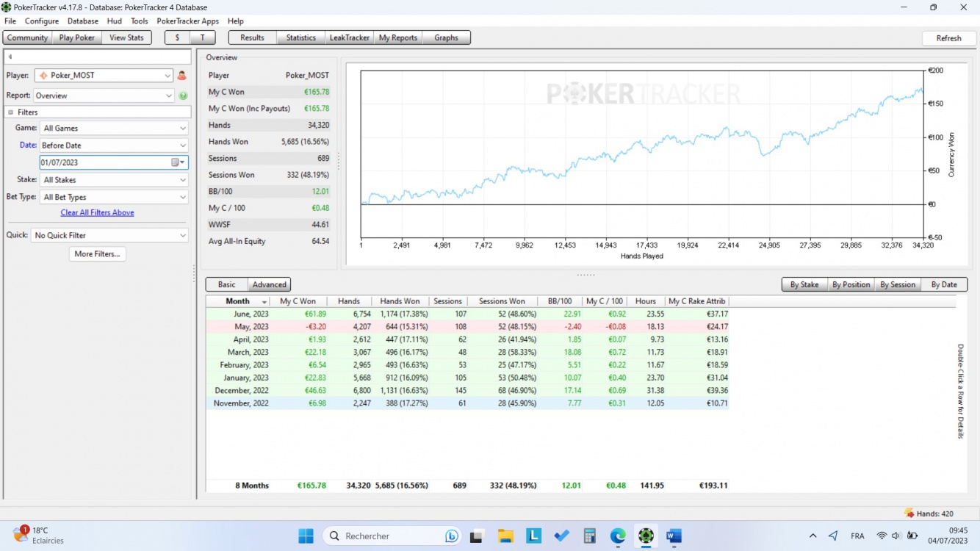Select the Advanced stats toggle
Viewport: 980px width, 551px height.
coord(270,284)
